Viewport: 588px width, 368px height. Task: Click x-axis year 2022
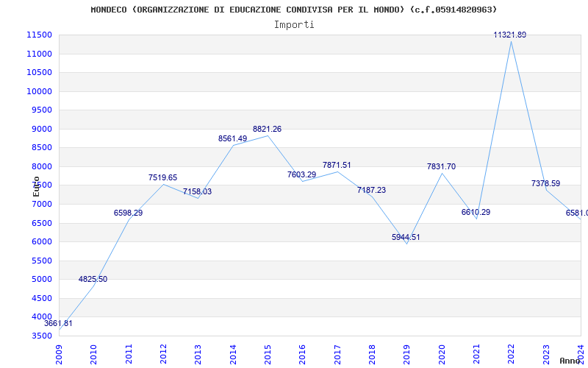[x=511, y=355]
